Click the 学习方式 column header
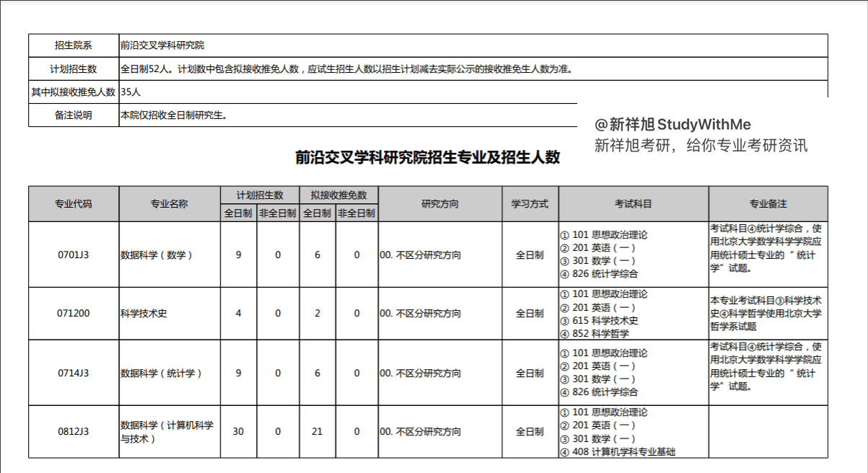This screenshot has height=473, width=868. [530, 204]
